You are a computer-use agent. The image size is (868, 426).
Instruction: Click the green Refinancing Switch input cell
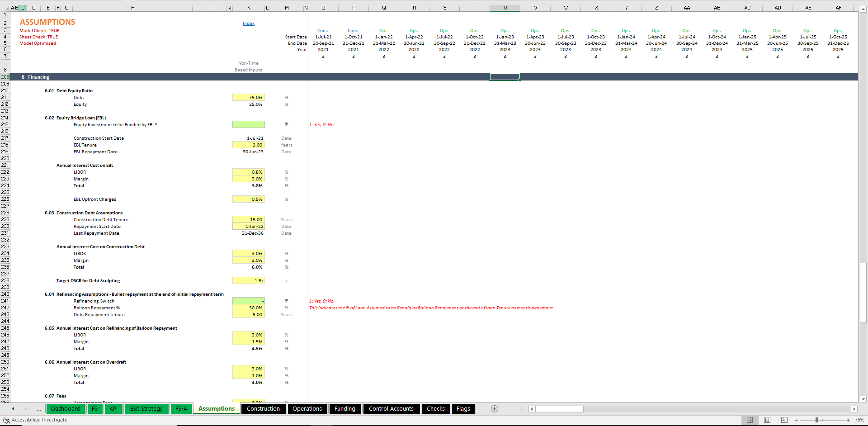pos(249,301)
